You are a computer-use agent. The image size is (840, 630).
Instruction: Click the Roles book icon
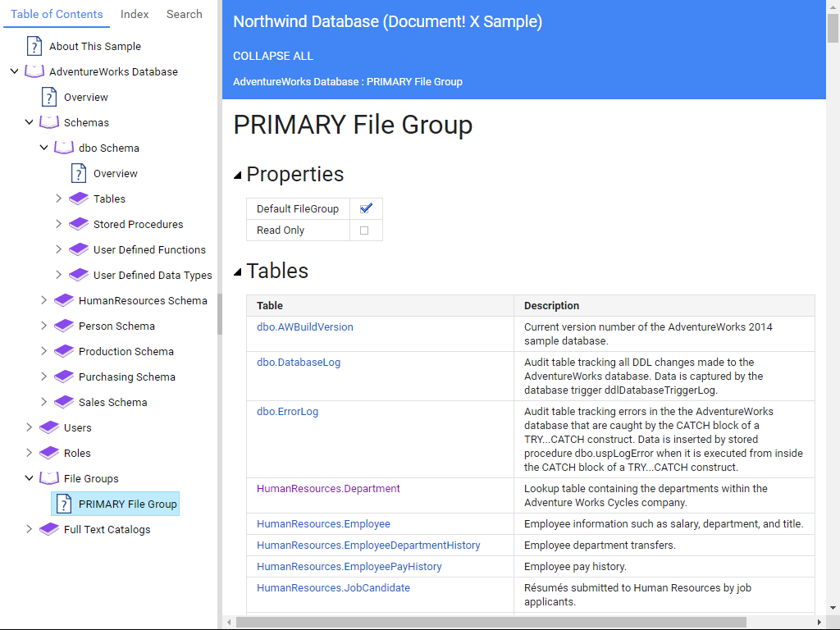coord(49,453)
